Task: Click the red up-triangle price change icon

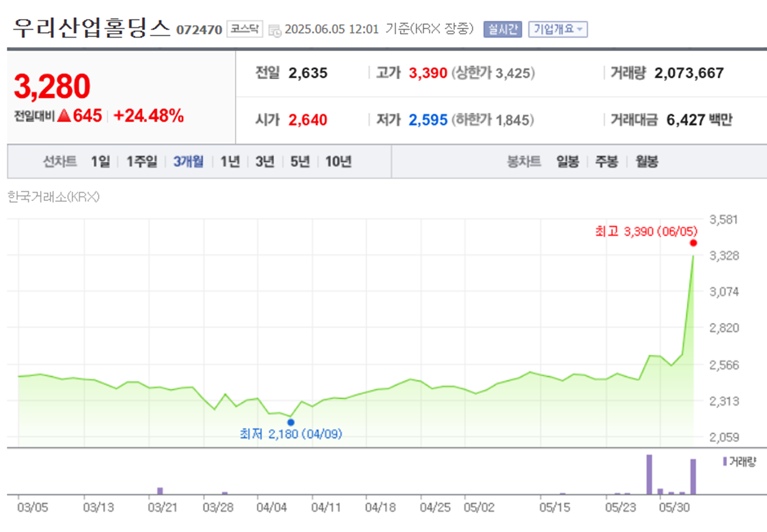Action: pyautogui.click(x=65, y=116)
